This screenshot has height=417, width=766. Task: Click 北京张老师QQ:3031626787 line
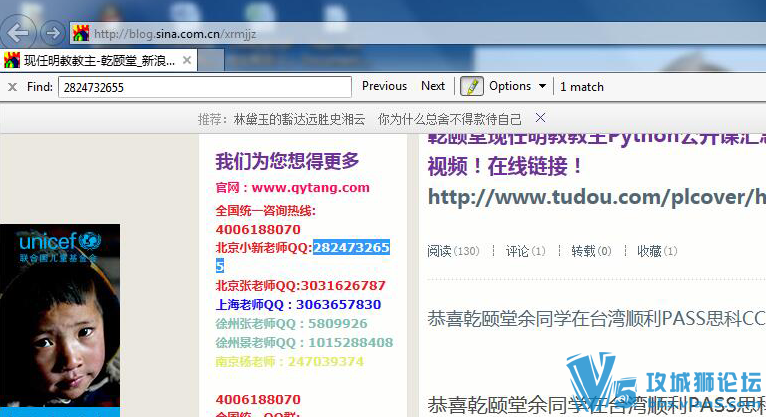click(x=300, y=286)
